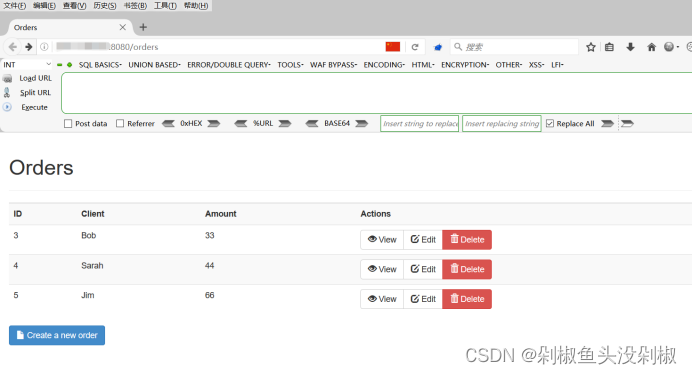Expand the ENCRYPTION menu
Screen dimensions: 692x374
(465, 65)
